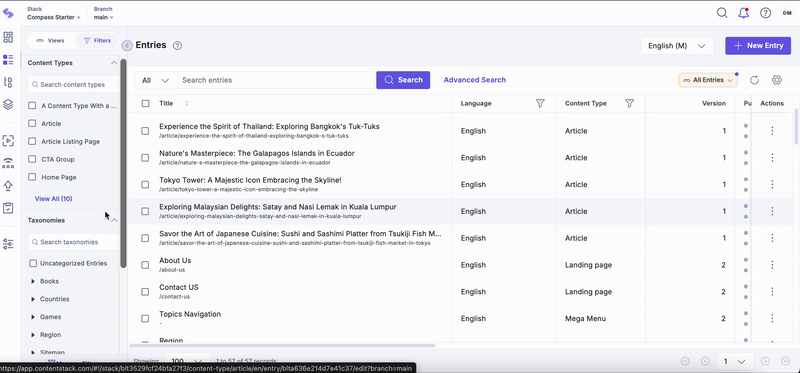Filter by Language column funnel icon
Viewport: 800px width, 373px height.
[x=540, y=103]
